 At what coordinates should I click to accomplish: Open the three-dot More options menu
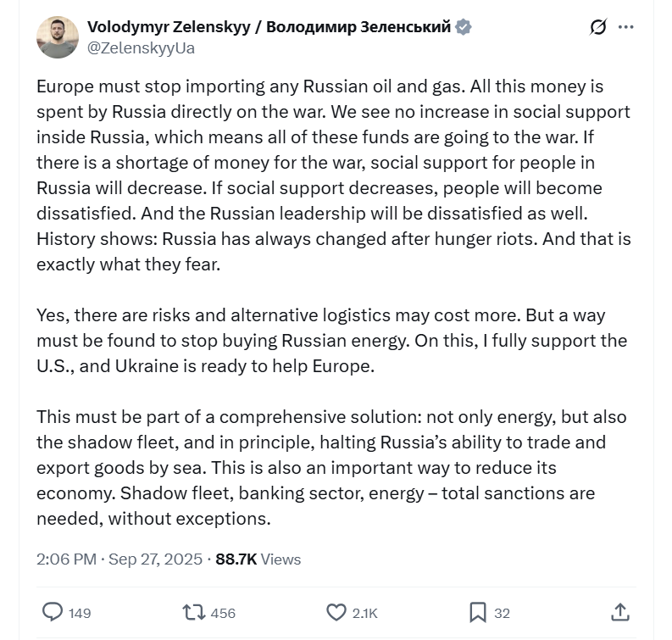point(626,27)
